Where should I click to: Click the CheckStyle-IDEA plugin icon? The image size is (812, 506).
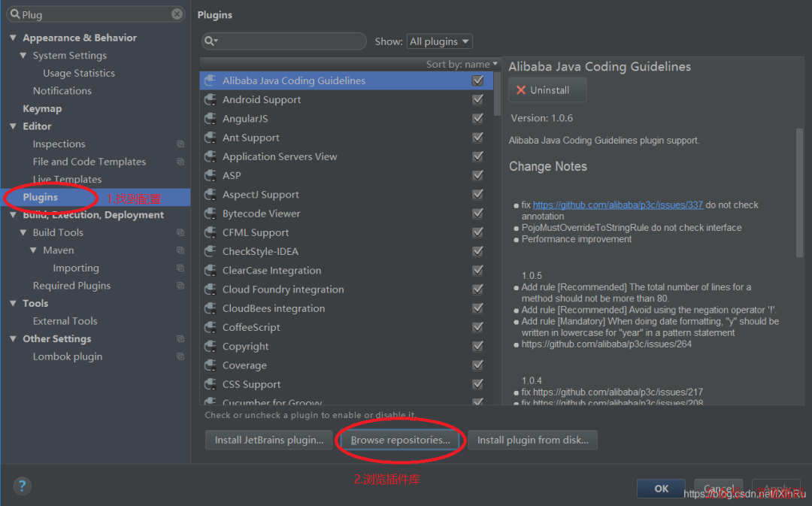pyautogui.click(x=211, y=251)
